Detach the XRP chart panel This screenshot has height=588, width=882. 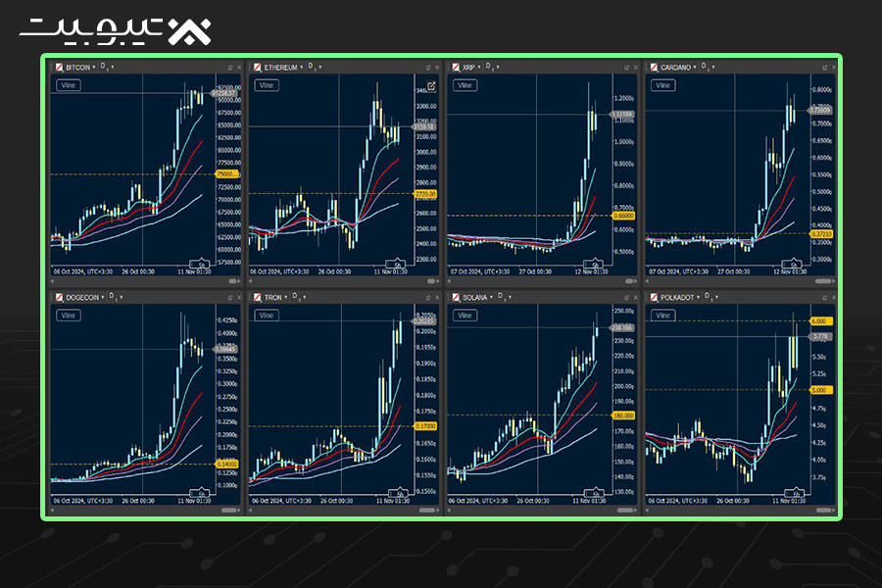coord(626,68)
